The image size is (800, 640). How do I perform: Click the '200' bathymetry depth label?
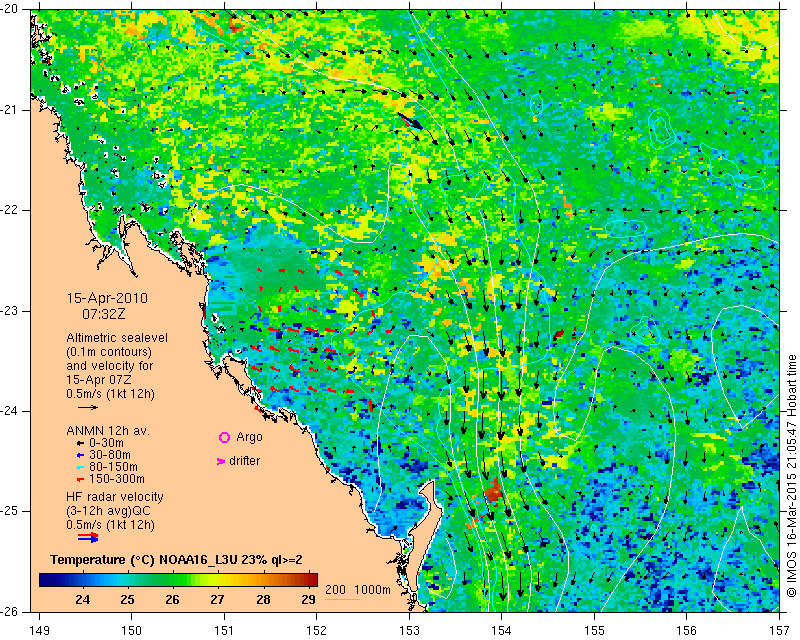[x=336, y=589]
